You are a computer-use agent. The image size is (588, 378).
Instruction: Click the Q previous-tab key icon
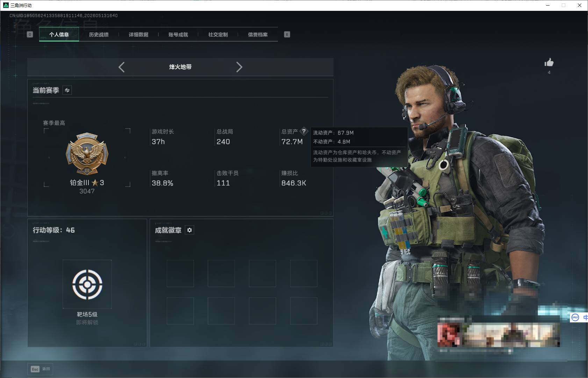[x=30, y=34]
